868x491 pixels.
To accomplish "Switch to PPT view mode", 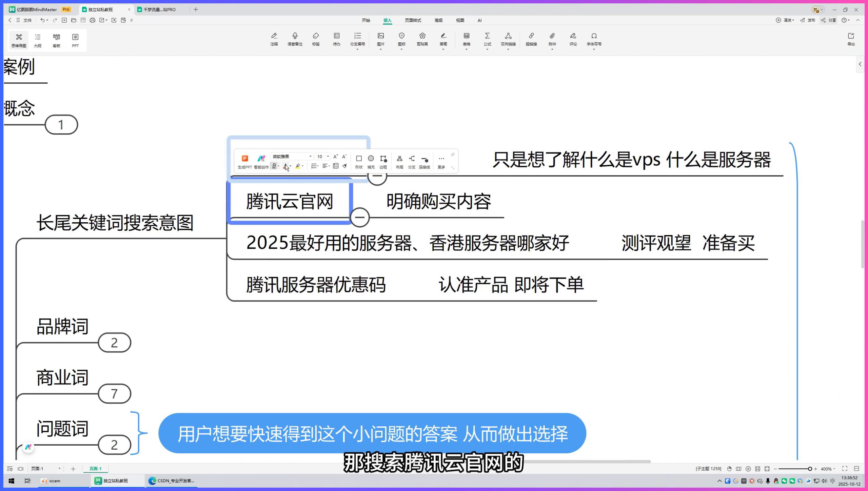I will (x=75, y=40).
